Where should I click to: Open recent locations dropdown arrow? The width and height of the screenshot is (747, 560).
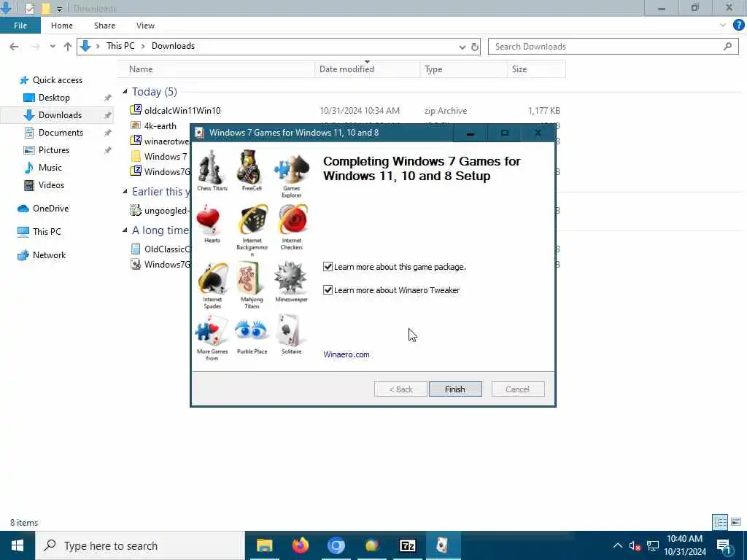(x=53, y=46)
